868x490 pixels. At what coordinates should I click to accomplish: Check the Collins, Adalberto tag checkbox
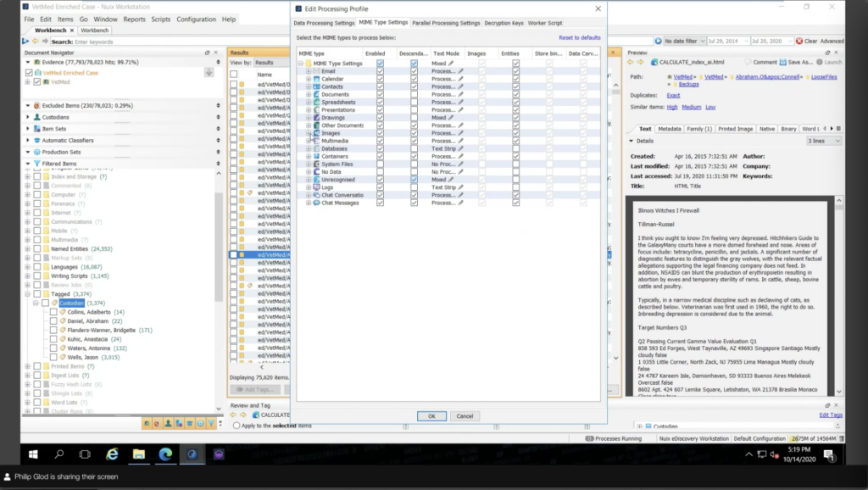[x=53, y=312]
